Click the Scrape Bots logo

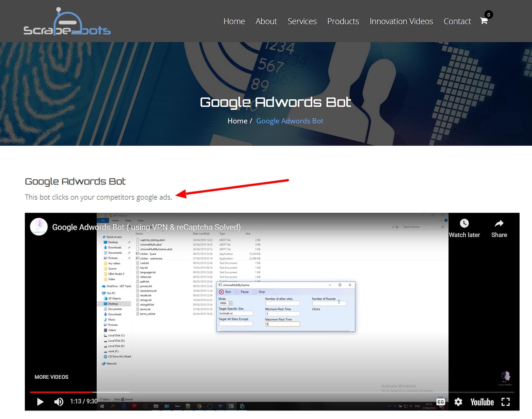(x=67, y=21)
